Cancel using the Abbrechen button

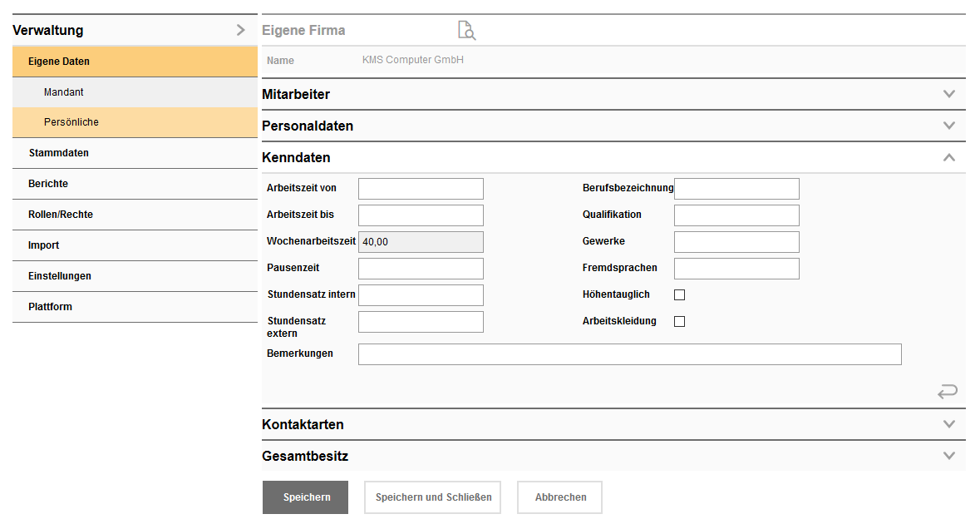pos(559,497)
